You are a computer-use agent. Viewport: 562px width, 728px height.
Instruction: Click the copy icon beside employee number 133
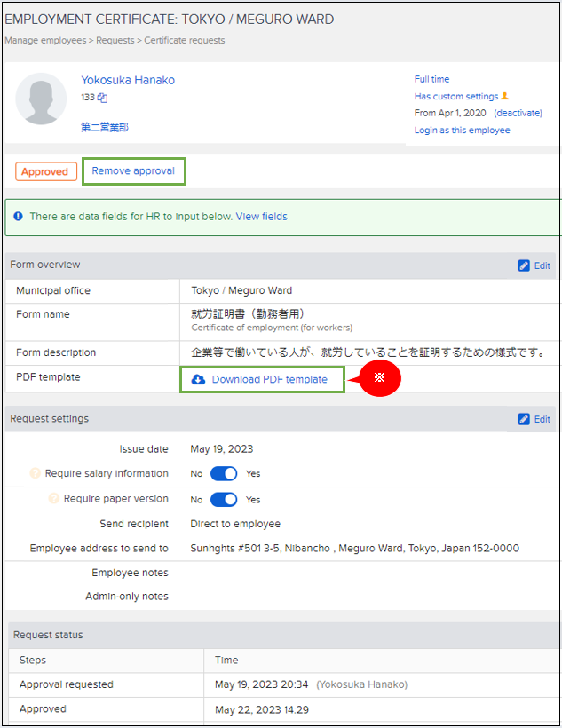(x=103, y=98)
